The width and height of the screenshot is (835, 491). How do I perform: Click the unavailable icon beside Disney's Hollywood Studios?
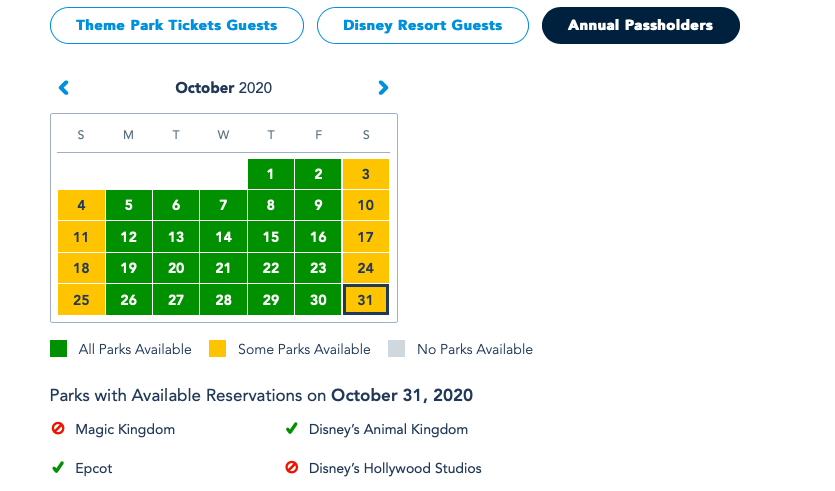coord(292,467)
